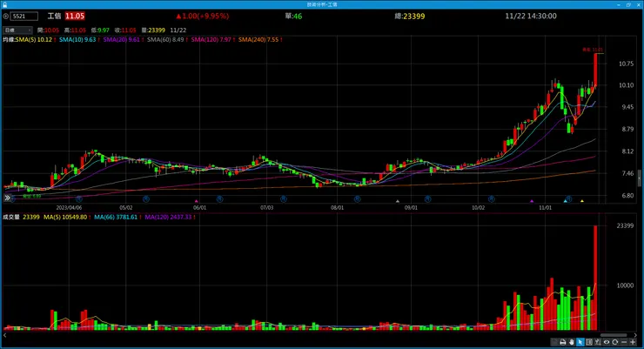Click the cyan triangle marker after 11/01

566,201
